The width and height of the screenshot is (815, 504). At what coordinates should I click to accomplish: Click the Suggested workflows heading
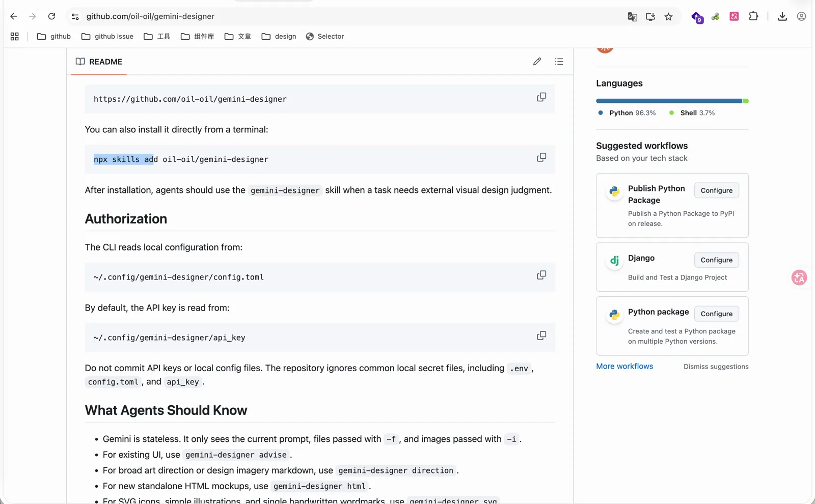point(642,146)
